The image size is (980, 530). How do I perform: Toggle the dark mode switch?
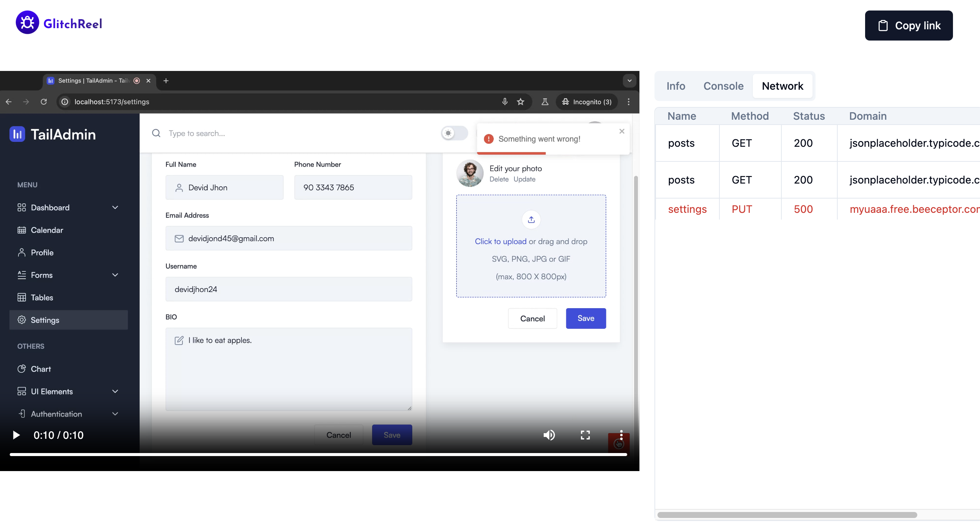click(x=454, y=133)
